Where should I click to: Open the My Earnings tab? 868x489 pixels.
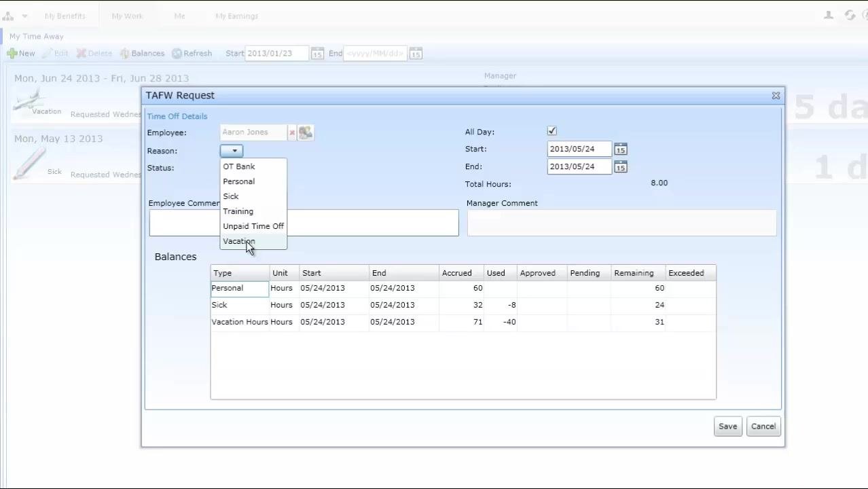click(x=236, y=16)
